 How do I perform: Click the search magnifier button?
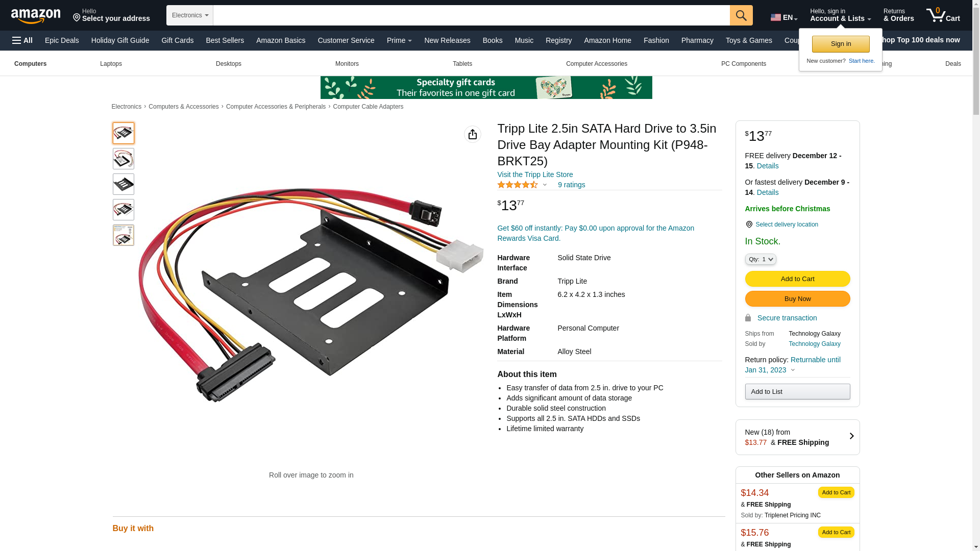[741, 15]
